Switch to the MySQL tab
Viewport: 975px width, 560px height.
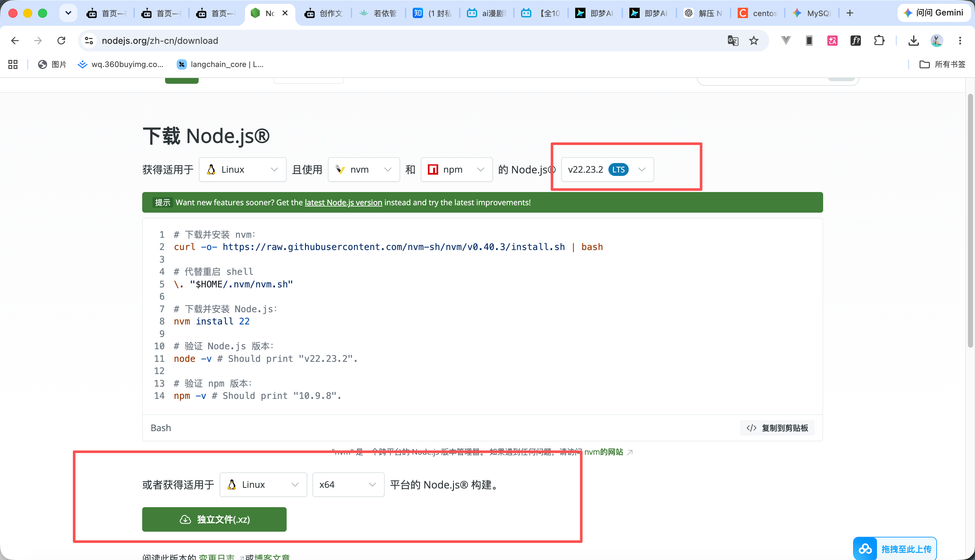tap(812, 13)
